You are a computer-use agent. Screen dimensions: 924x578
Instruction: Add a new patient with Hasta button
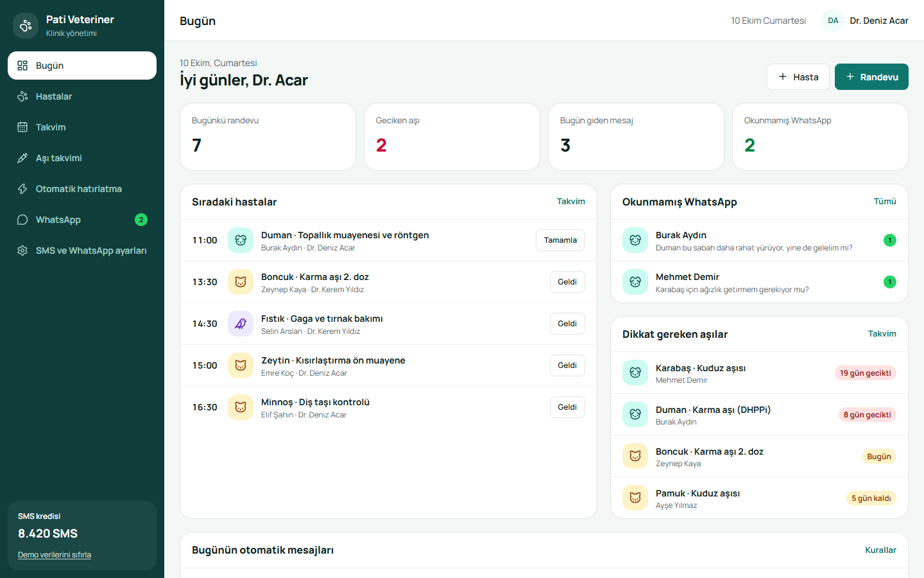[798, 77]
